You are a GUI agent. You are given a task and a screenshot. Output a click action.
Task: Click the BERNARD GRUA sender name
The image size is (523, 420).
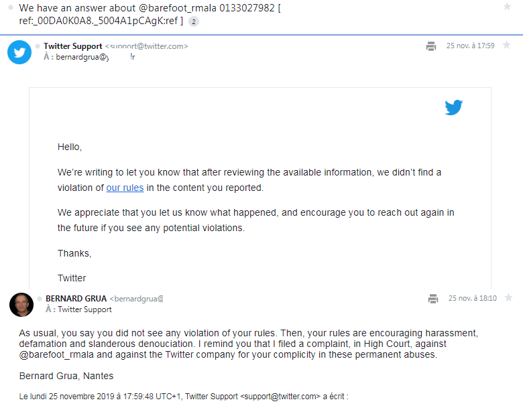click(x=76, y=298)
